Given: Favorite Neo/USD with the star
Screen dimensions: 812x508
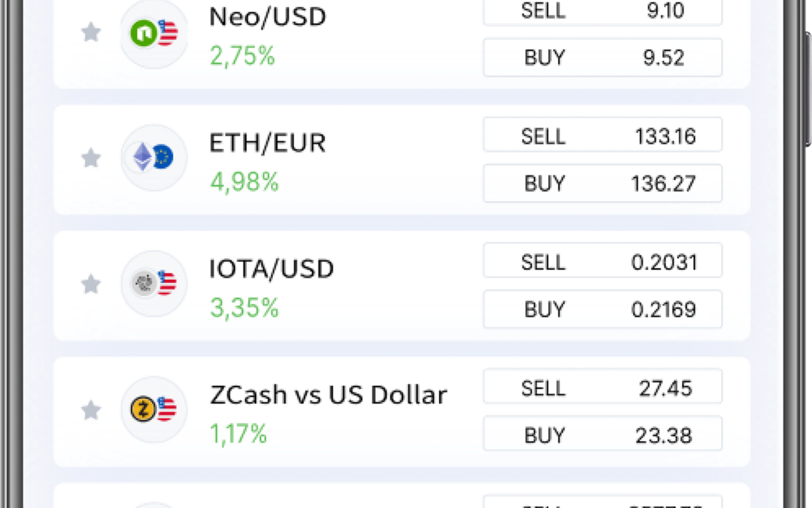Looking at the screenshot, I should (x=91, y=32).
